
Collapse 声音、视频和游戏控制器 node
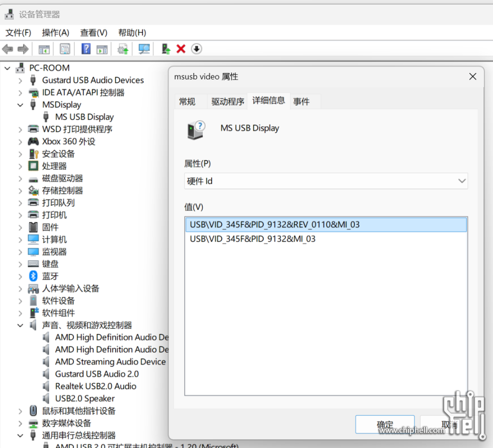click(21, 325)
